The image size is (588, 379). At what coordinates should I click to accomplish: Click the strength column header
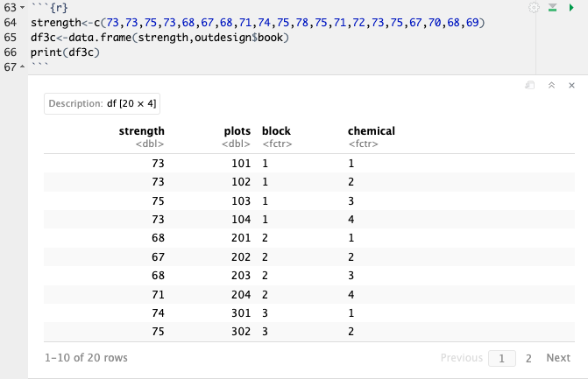[141, 131]
